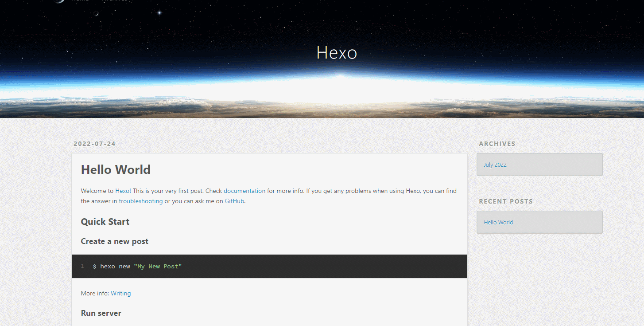644x326 pixels.
Task: Click the Quick Start heading
Action: tap(105, 222)
